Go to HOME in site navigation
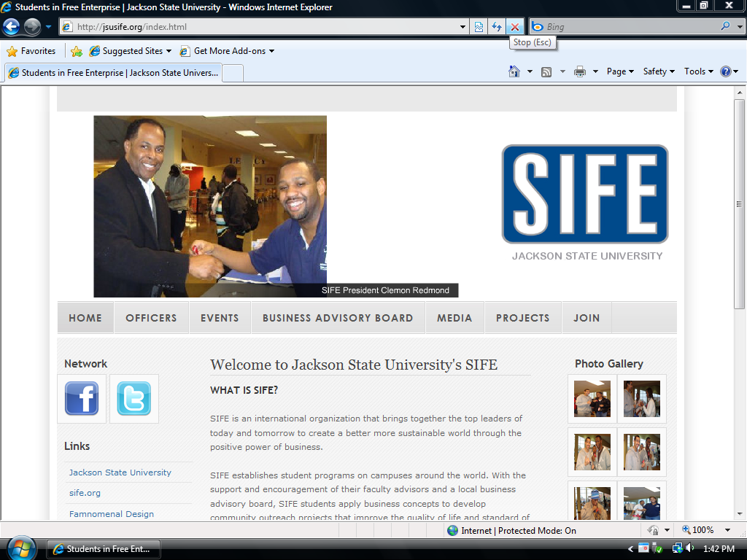This screenshot has width=747, height=560. click(85, 318)
